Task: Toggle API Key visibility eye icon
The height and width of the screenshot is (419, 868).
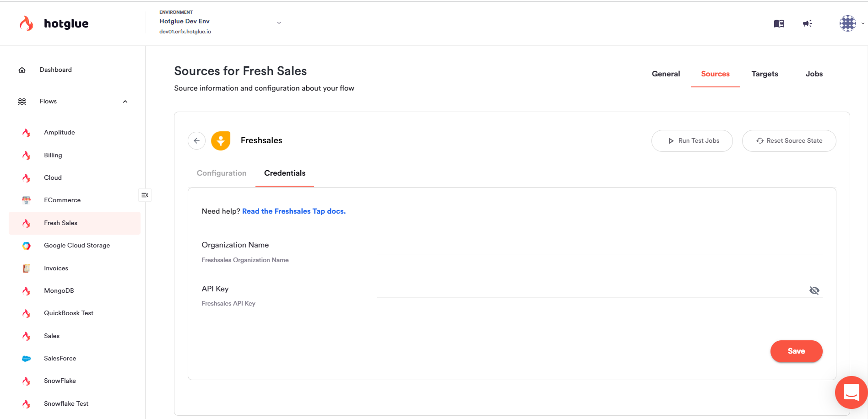Action: [x=814, y=290]
